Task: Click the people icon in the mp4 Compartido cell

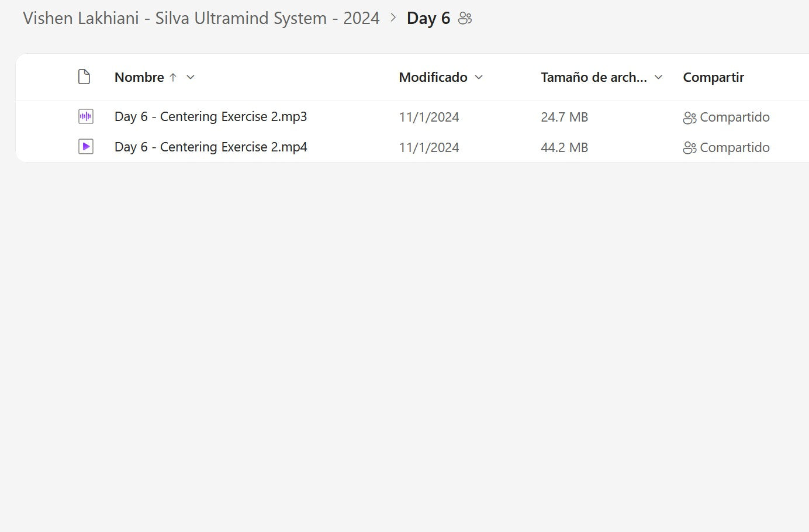Action: [689, 148]
